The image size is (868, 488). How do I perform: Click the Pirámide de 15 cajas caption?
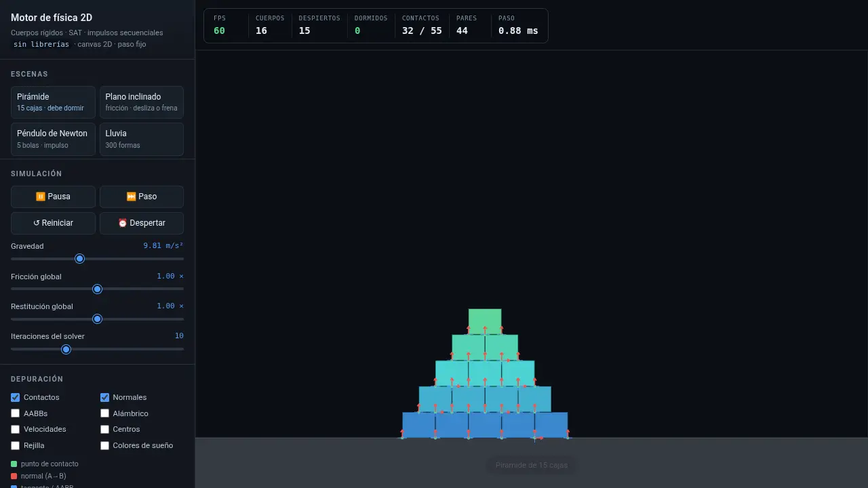point(531,465)
